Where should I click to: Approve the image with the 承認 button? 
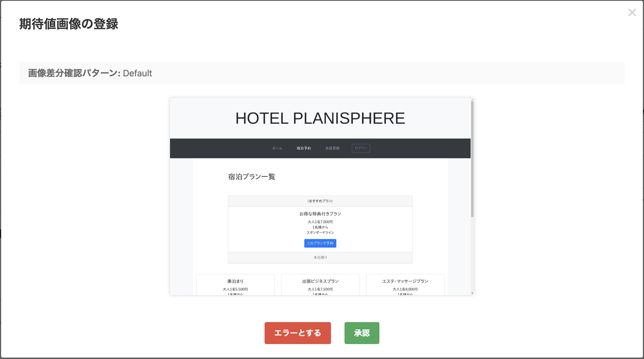(362, 333)
